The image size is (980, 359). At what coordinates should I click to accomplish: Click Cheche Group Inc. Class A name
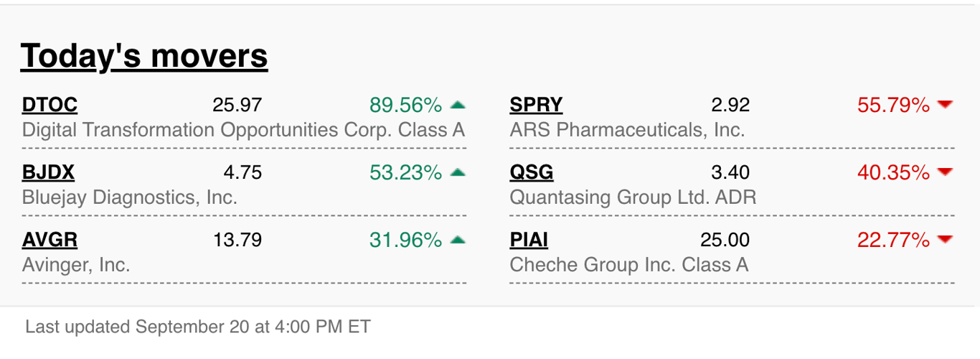[629, 264]
